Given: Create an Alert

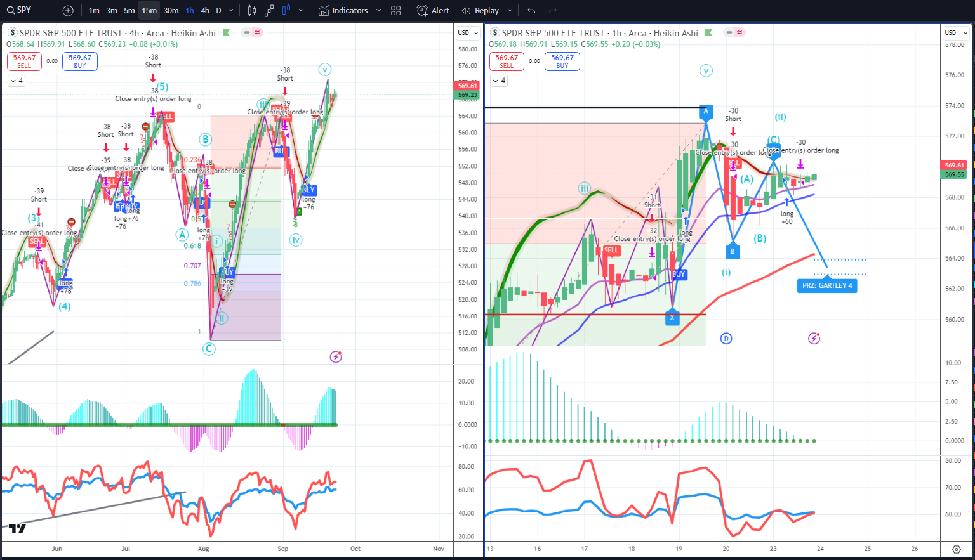Looking at the screenshot, I should [x=433, y=11].
